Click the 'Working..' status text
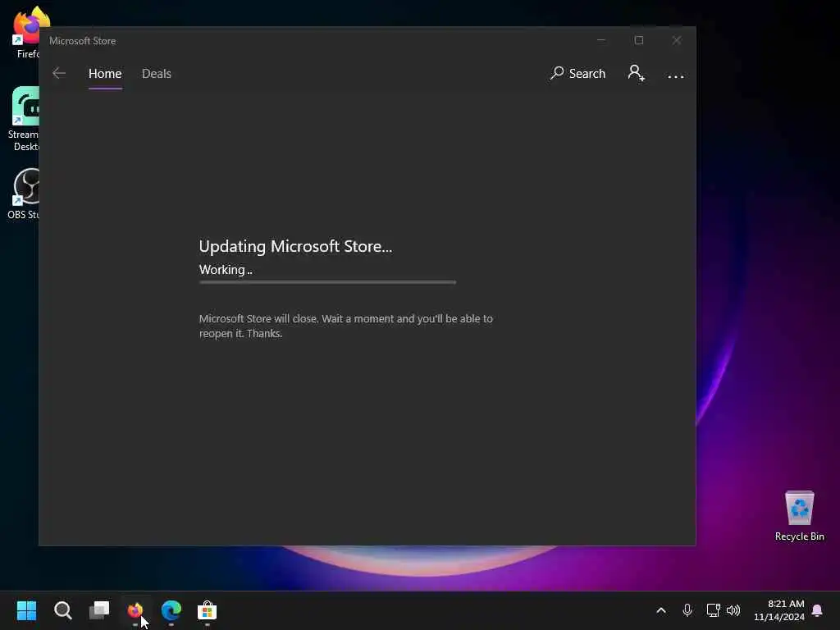The height and width of the screenshot is (630, 840). 226,270
